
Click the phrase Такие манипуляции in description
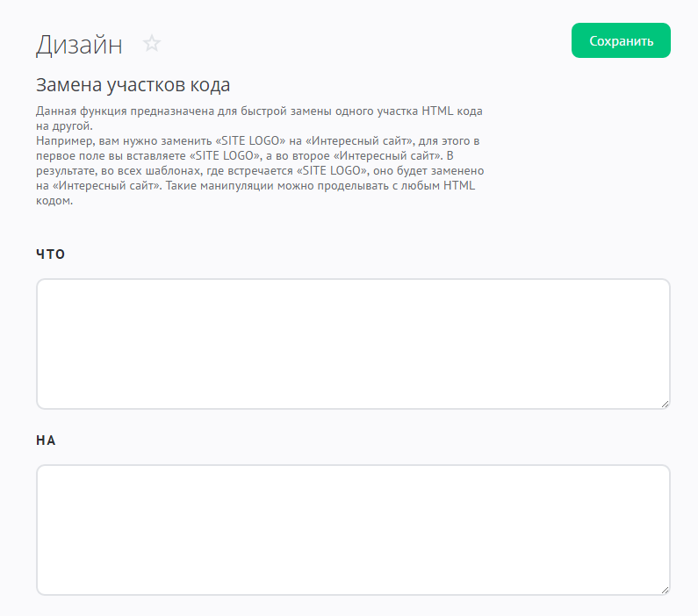[x=224, y=186]
